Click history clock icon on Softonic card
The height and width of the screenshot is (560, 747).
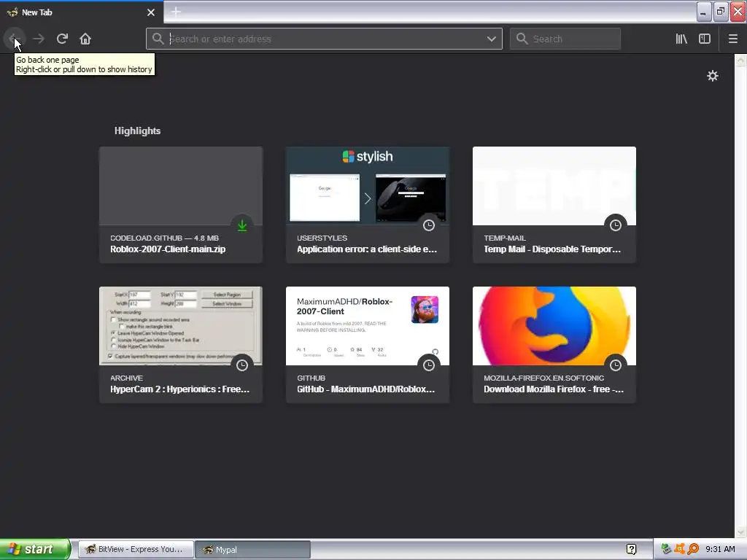click(616, 365)
